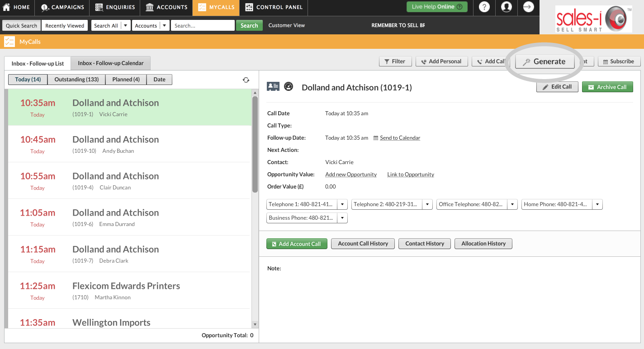Screen dimensions: 644x349
Task: Click the Subscribe button
Action: pyautogui.click(x=619, y=61)
